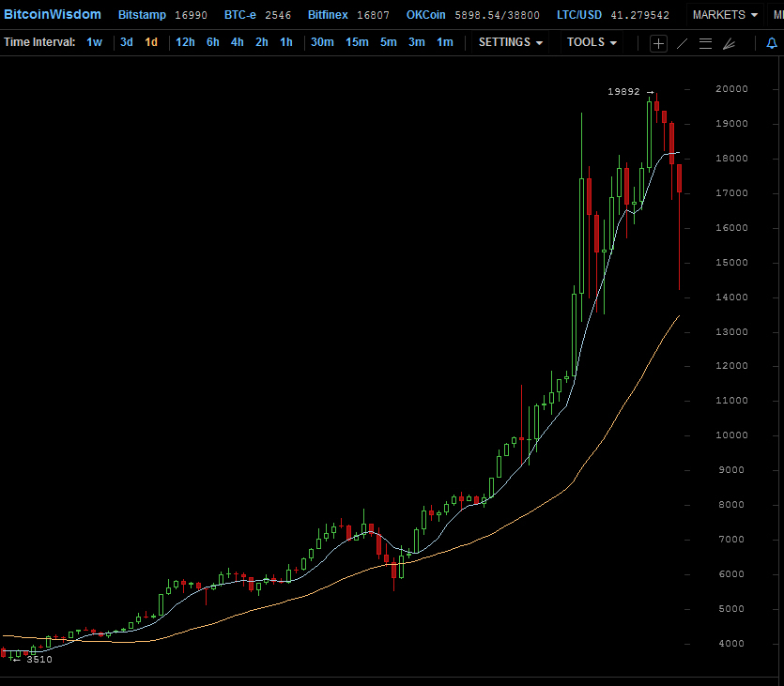Open the SETTINGS dropdown

pyautogui.click(x=511, y=42)
